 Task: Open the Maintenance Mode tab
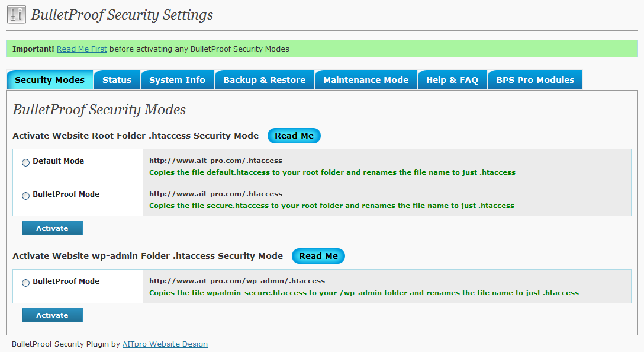366,80
